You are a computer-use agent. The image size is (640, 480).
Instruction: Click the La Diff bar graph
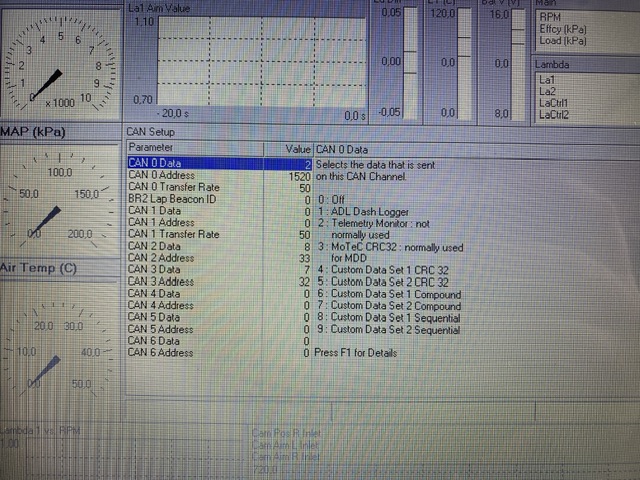(410, 63)
